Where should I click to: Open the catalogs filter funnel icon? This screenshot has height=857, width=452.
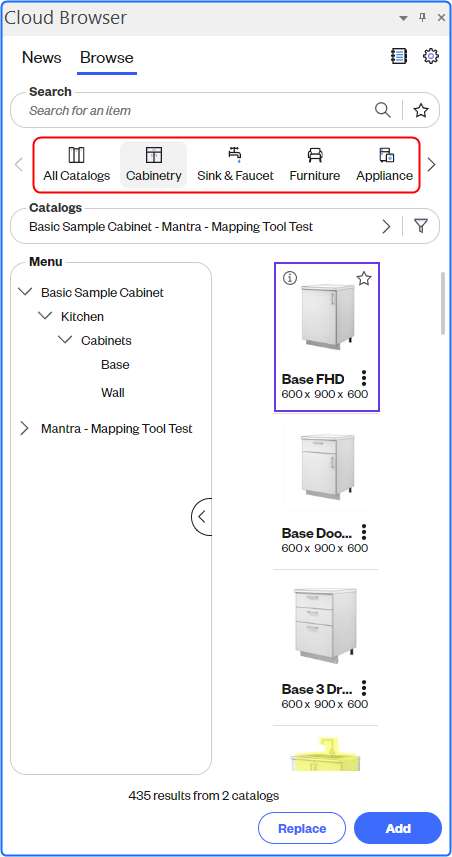(420, 226)
